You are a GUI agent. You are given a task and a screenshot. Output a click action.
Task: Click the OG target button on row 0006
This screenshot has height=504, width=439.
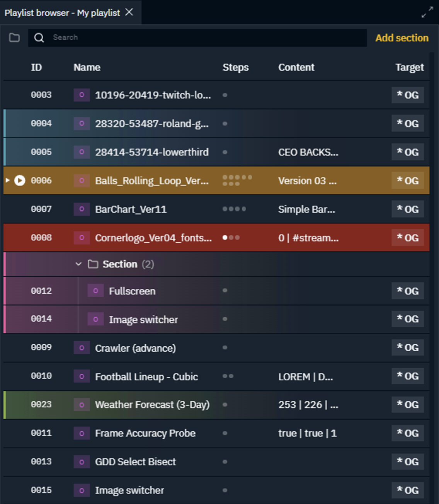(408, 180)
